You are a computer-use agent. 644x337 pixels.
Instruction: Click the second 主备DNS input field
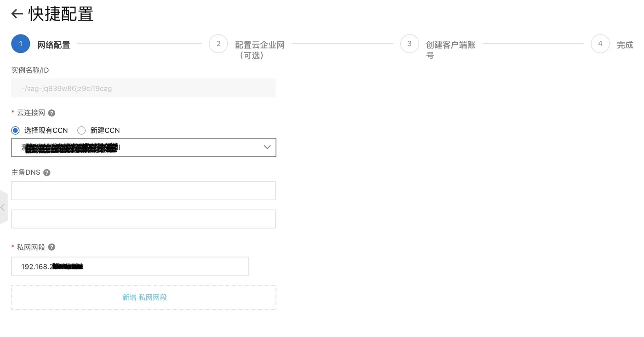coord(144,219)
